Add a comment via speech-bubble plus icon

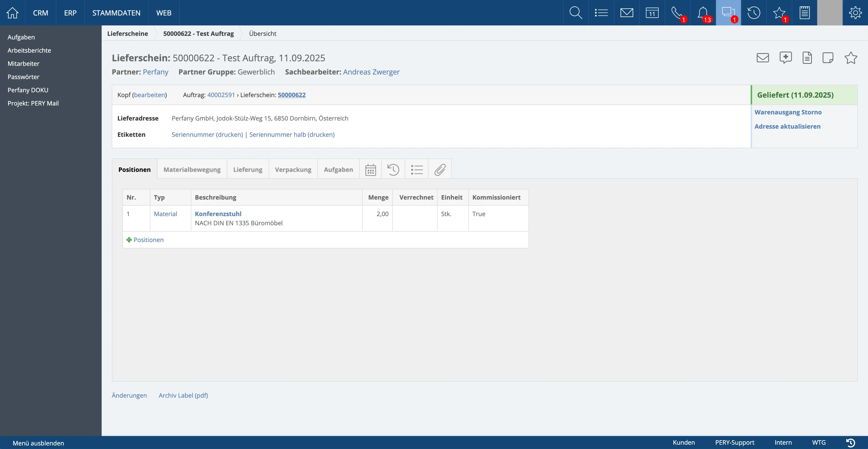click(x=785, y=58)
